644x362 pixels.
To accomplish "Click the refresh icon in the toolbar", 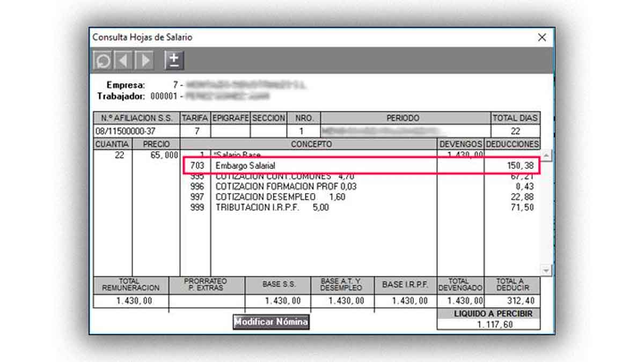I will [102, 61].
